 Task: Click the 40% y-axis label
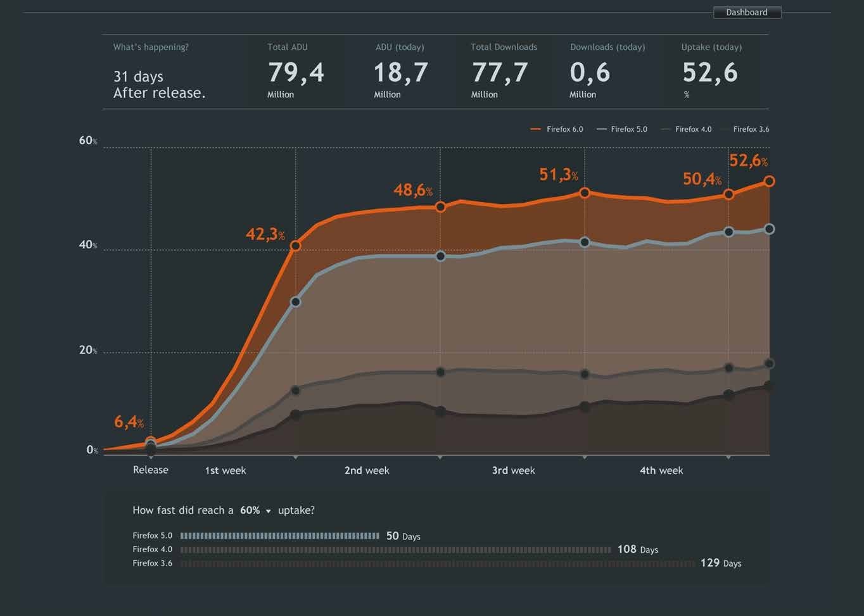88,244
